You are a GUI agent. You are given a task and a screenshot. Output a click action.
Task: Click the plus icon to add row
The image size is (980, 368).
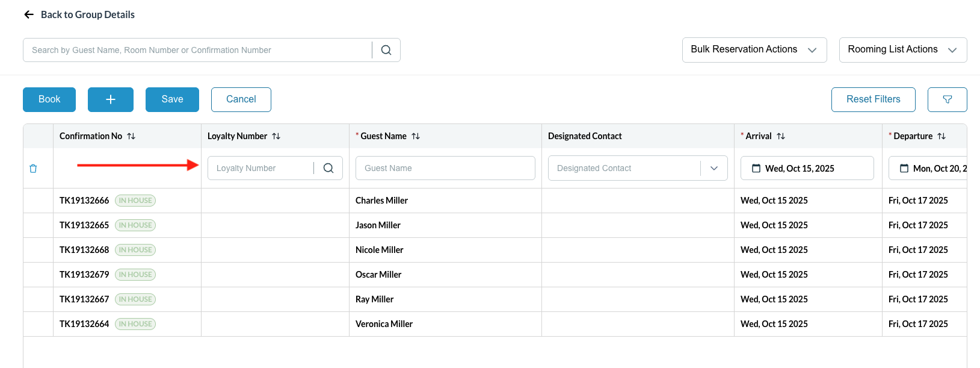111,99
